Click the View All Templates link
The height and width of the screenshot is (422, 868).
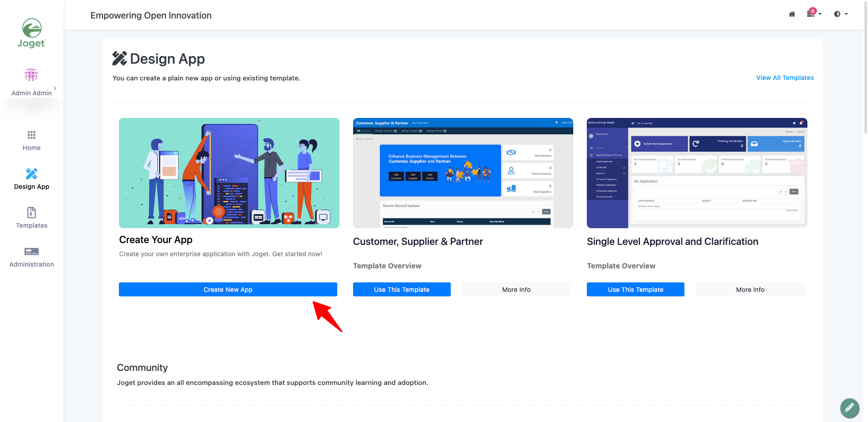coord(785,78)
